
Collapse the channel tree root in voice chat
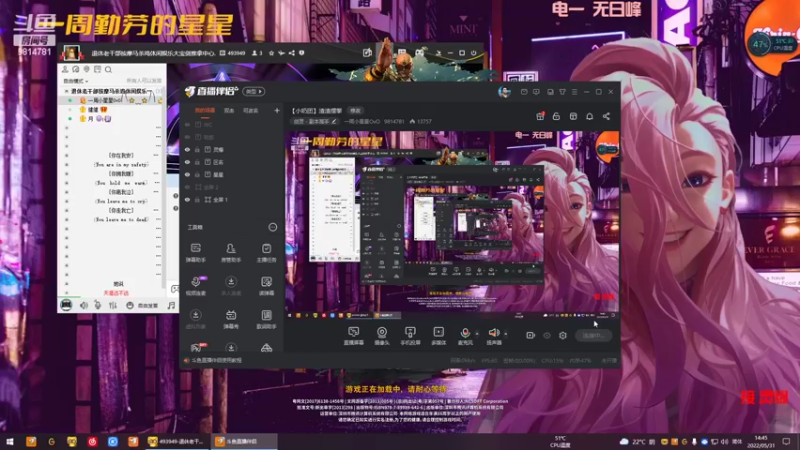[x=66, y=91]
